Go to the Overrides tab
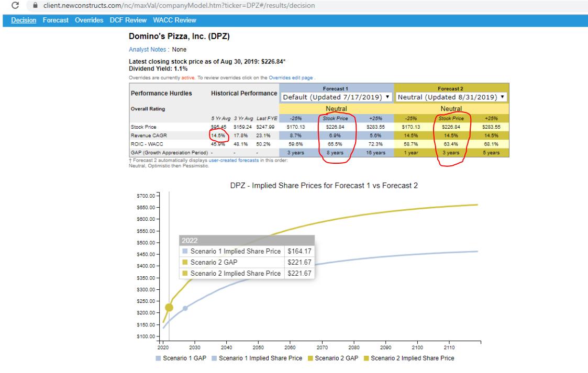This screenshot has height=373, width=588. [x=89, y=20]
